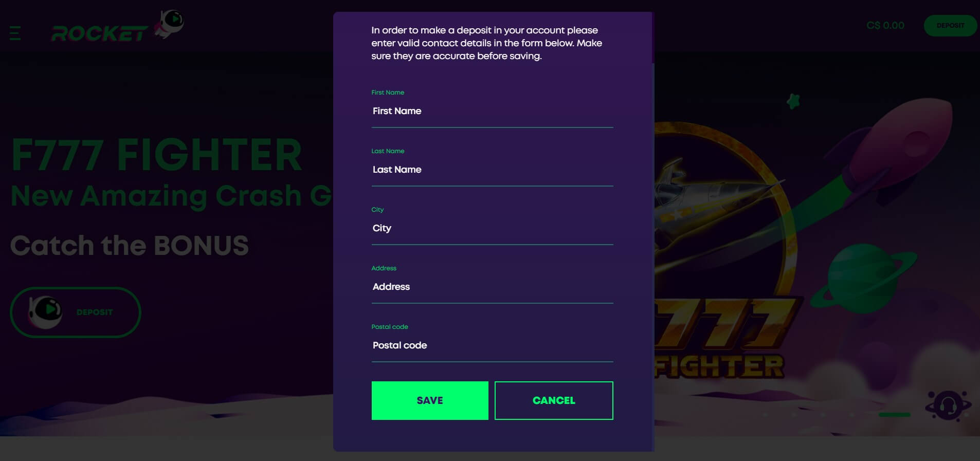
Task: Open the hamburger menu icon
Action: pos(15,33)
